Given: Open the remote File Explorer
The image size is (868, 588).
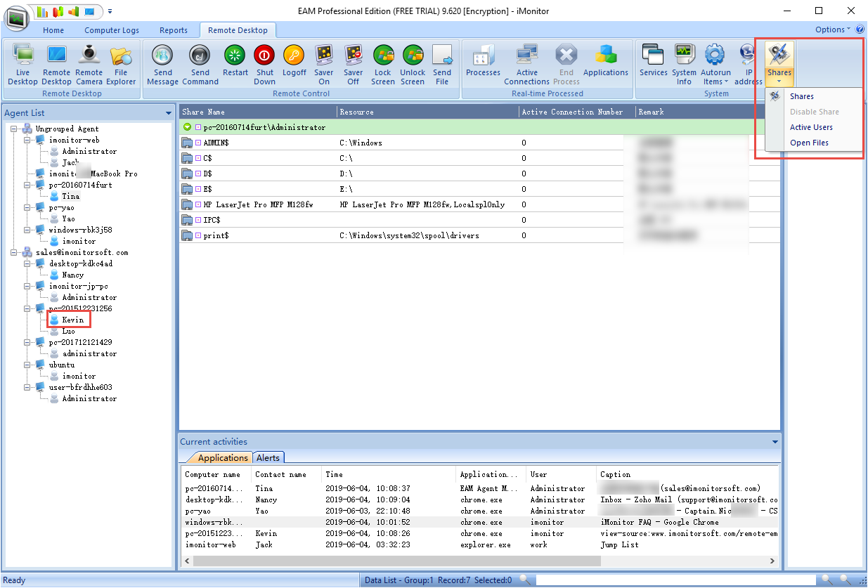Looking at the screenshot, I should [x=121, y=65].
